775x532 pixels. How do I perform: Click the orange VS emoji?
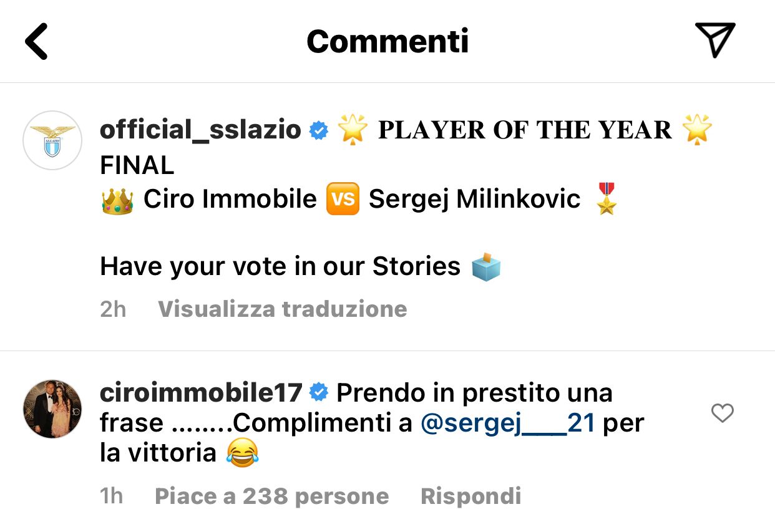coord(343,200)
